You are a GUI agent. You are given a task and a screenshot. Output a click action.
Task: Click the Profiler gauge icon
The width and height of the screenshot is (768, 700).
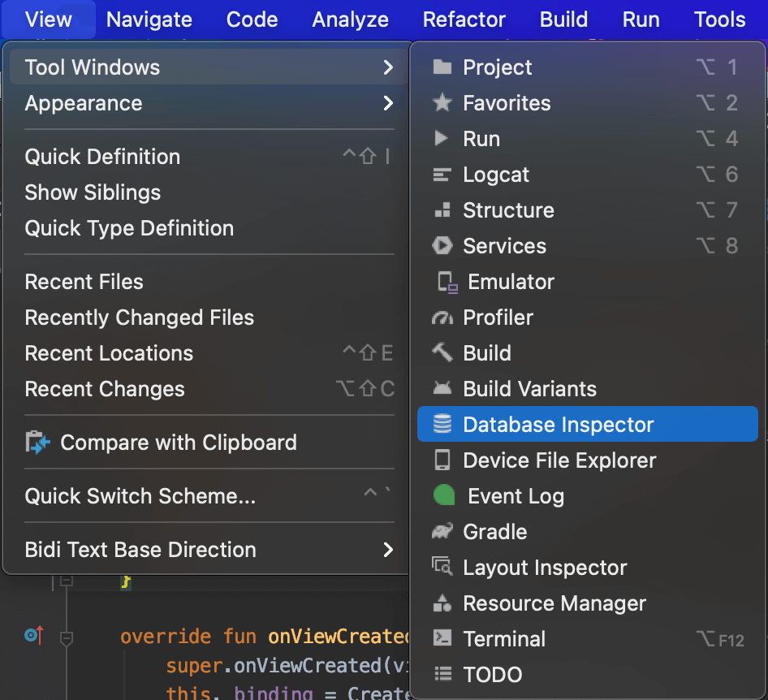click(442, 318)
